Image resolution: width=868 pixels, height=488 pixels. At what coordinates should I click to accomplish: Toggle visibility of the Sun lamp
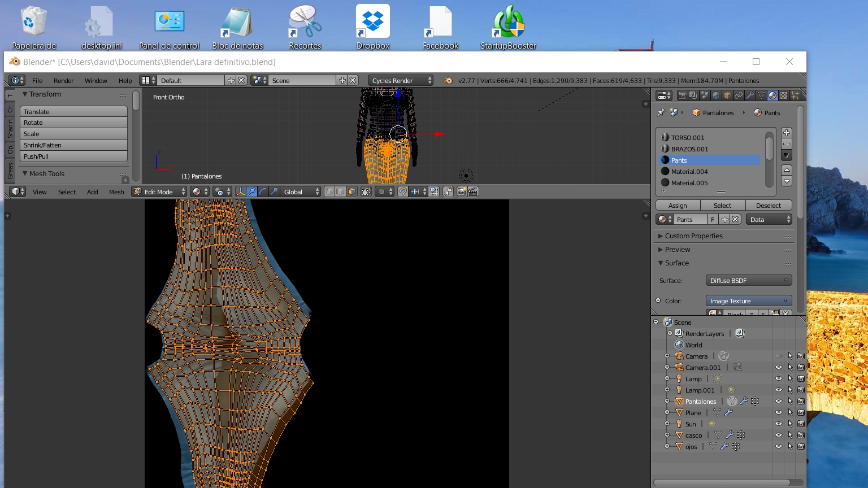click(x=778, y=424)
